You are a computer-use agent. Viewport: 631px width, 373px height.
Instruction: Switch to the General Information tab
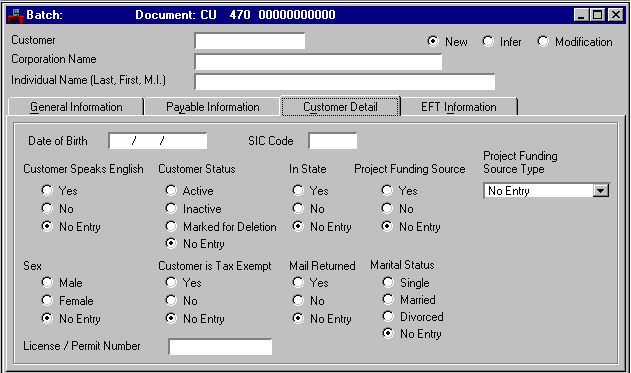pyautogui.click(x=76, y=107)
